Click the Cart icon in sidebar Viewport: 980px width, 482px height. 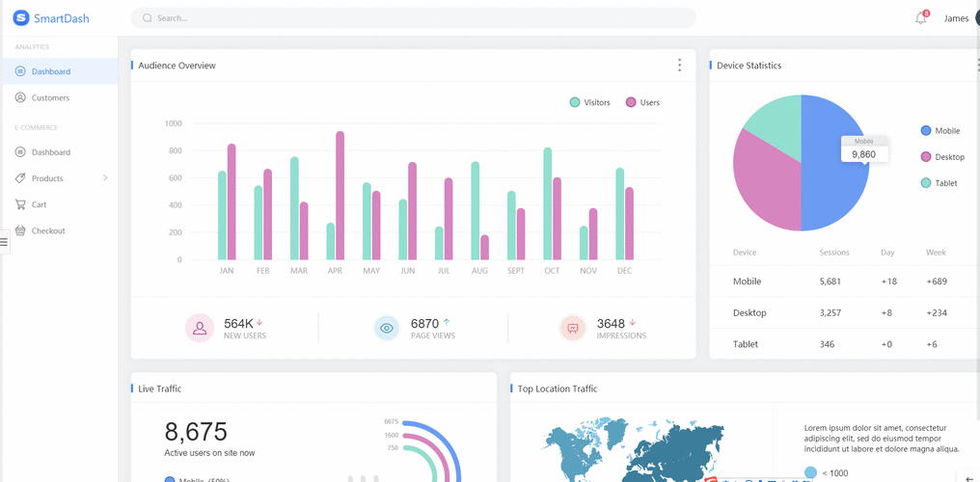(20, 204)
